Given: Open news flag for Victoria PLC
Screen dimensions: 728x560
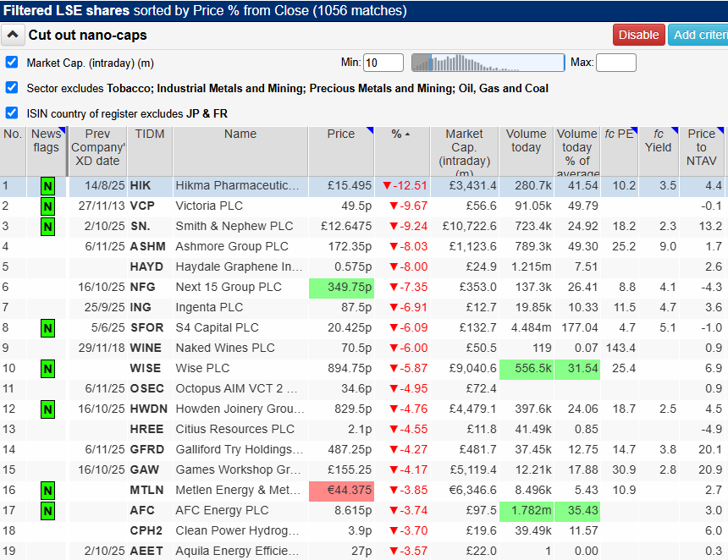Looking at the screenshot, I should tap(47, 206).
